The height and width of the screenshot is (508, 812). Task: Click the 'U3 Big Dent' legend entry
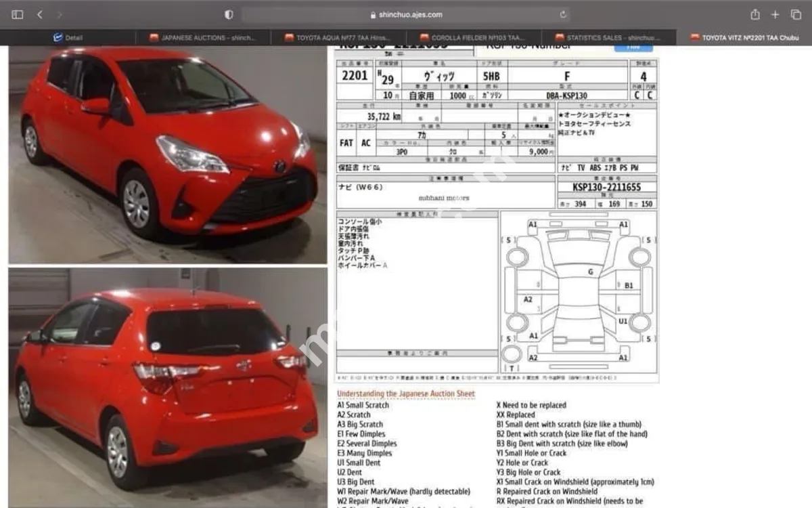[355, 482]
